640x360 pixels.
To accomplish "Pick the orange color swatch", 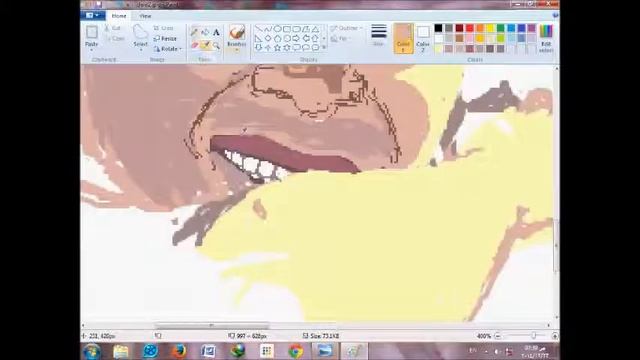I will click(480, 28).
